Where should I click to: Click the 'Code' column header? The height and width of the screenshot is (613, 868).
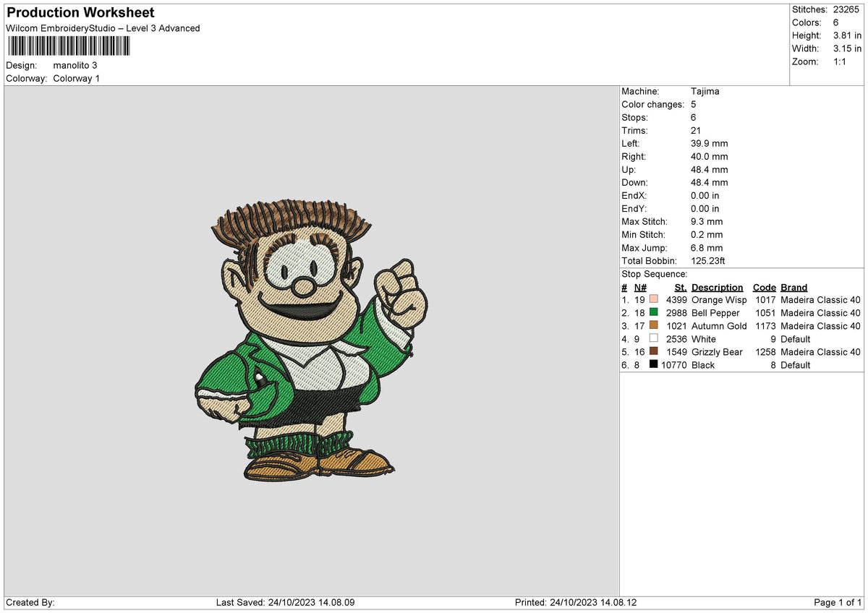[764, 287]
